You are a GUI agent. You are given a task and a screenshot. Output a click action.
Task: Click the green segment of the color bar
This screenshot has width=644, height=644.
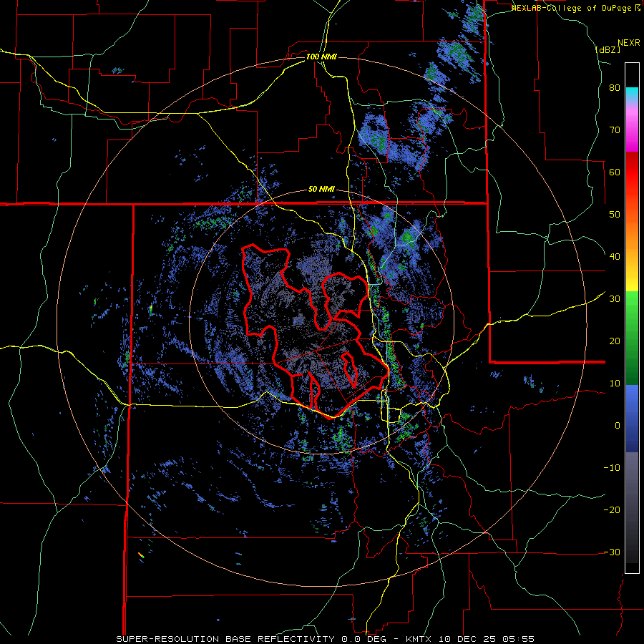(x=632, y=338)
